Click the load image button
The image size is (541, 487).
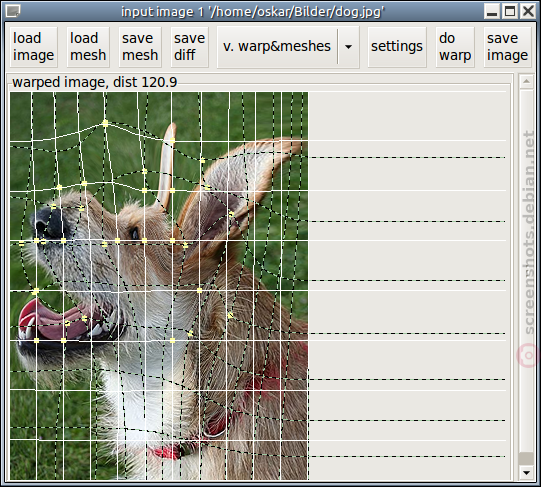33,47
